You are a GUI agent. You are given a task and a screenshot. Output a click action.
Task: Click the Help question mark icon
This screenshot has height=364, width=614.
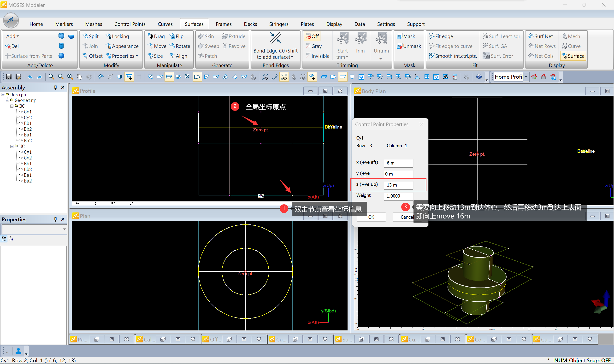coord(478,77)
